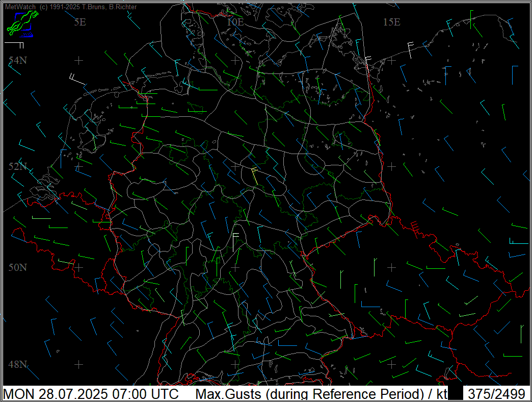Click the MON 28.07.2025 07:00 UTC timestamp
532x402 pixels.
pyautogui.click(x=91, y=394)
